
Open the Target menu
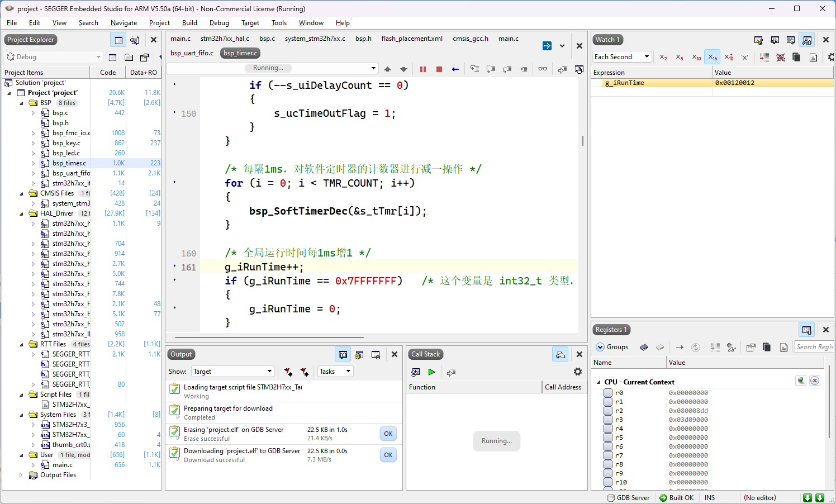[250, 23]
